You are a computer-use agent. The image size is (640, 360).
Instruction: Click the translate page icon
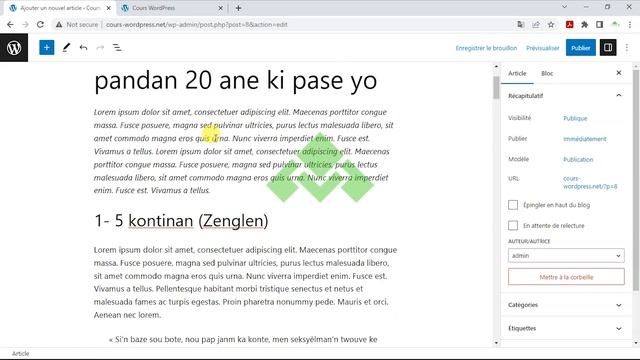point(520,24)
